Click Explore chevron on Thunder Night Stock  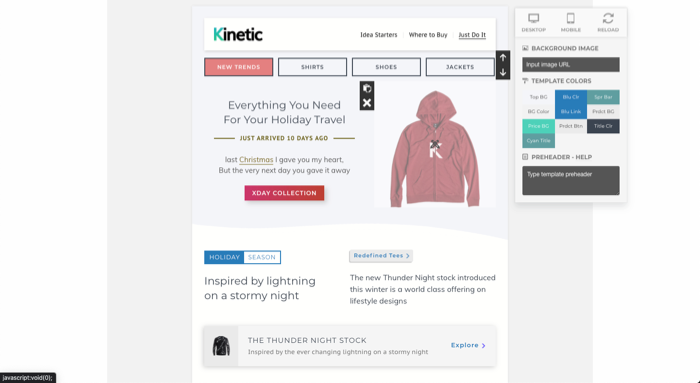468,345
